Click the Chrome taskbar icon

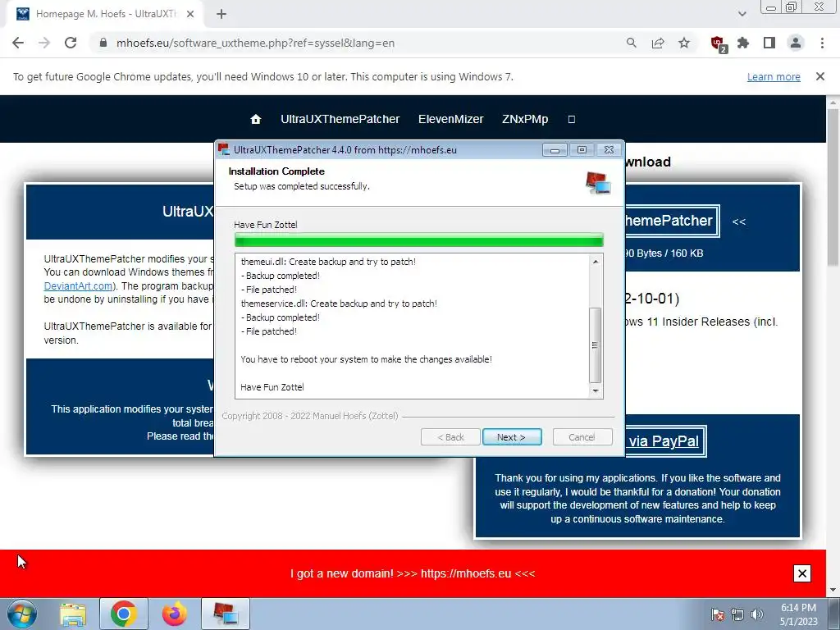point(124,614)
